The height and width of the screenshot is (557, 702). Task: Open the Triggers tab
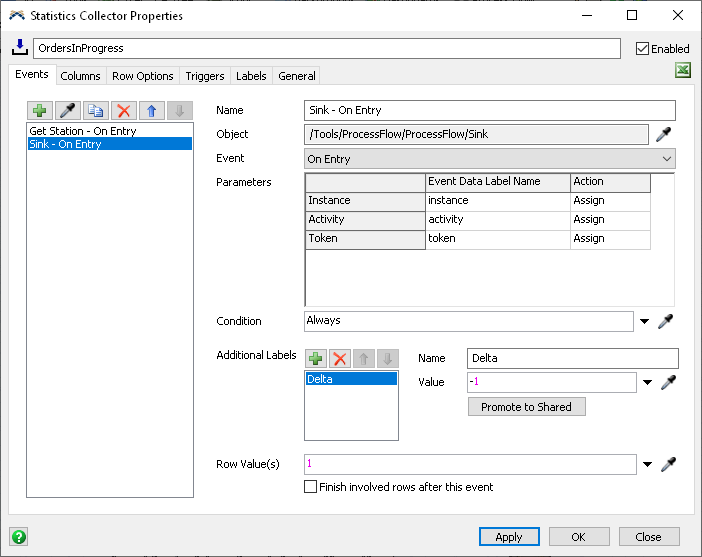point(205,76)
